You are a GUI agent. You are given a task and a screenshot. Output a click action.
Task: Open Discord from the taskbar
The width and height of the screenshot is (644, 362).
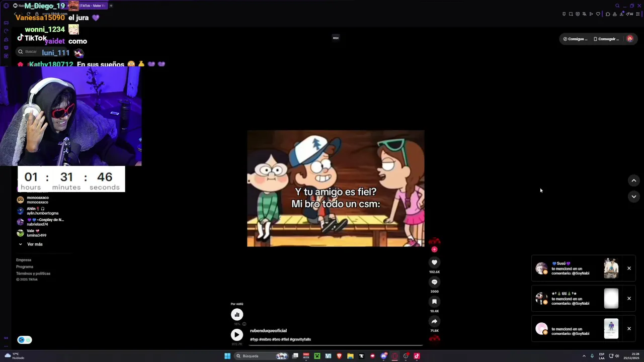coord(384,356)
